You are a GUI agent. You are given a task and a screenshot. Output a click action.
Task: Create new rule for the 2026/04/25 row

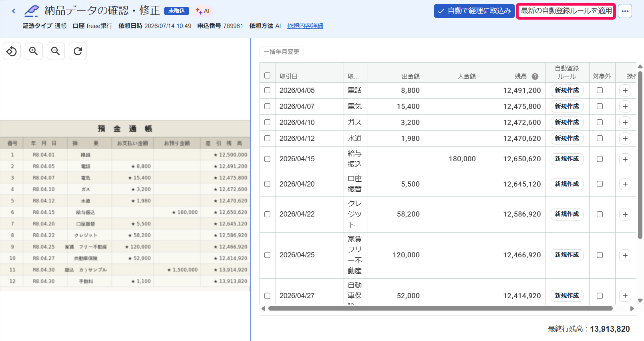(567, 255)
